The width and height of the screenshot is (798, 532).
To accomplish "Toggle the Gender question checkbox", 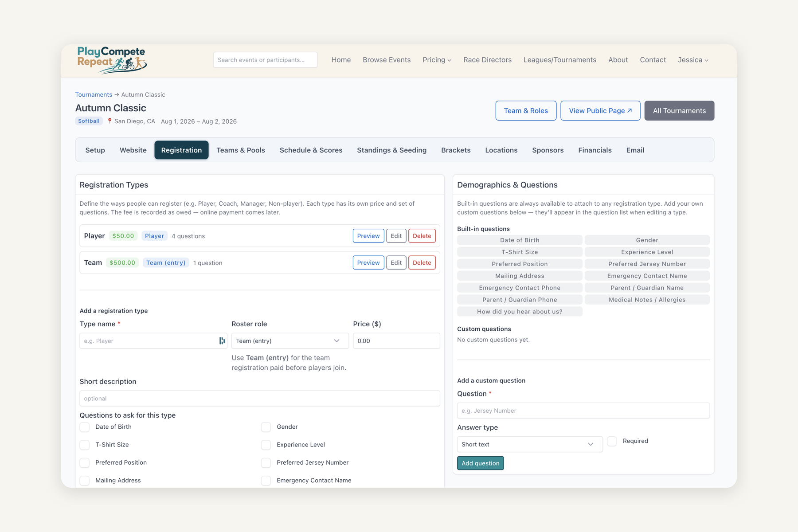I will click(266, 427).
